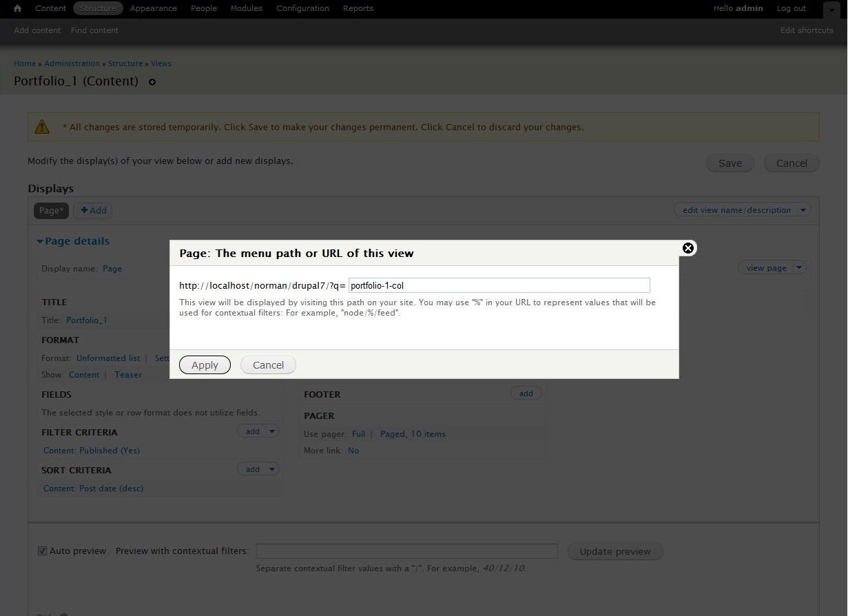Click the Home icon in the admin toolbar
The width and height of the screenshot is (848, 616).
coord(18,8)
